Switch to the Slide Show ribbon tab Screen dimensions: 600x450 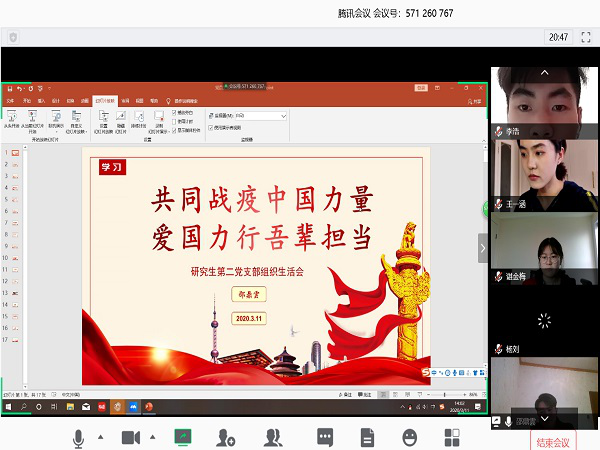click(106, 100)
